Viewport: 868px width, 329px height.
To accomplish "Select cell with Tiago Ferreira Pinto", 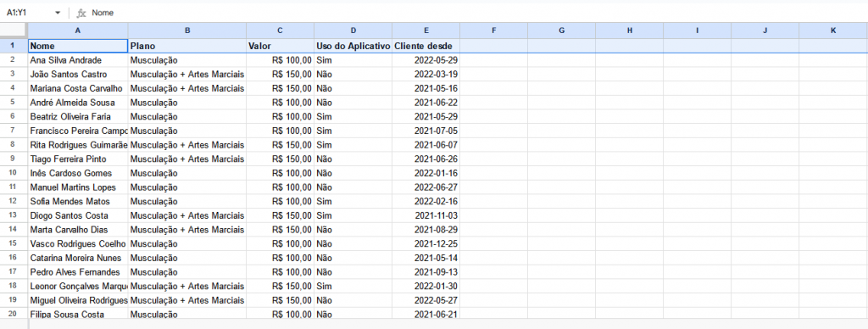I will pos(78,159).
